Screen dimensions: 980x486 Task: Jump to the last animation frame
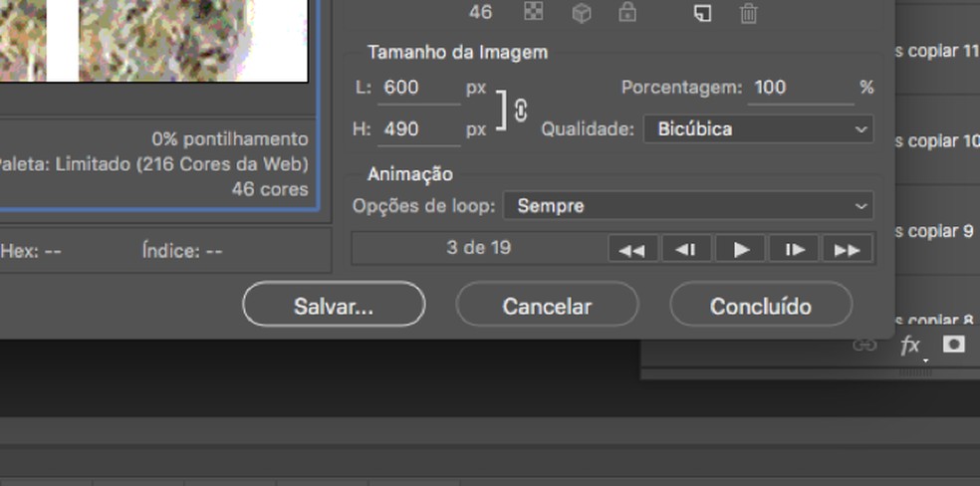pos(848,249)
